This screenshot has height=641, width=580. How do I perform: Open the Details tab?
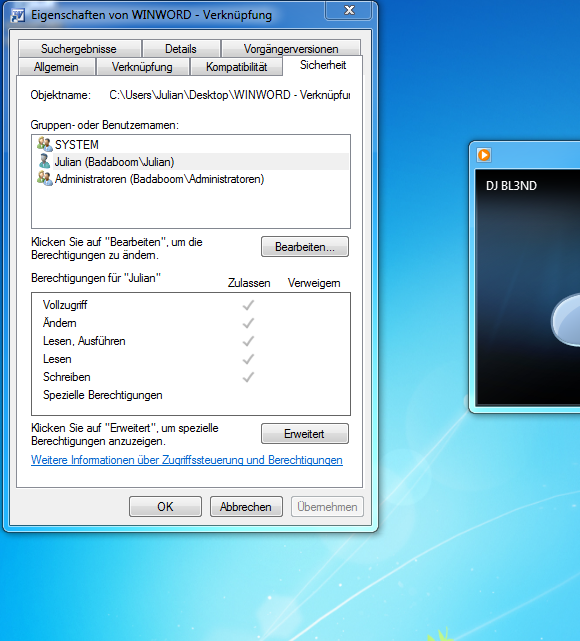181,49
